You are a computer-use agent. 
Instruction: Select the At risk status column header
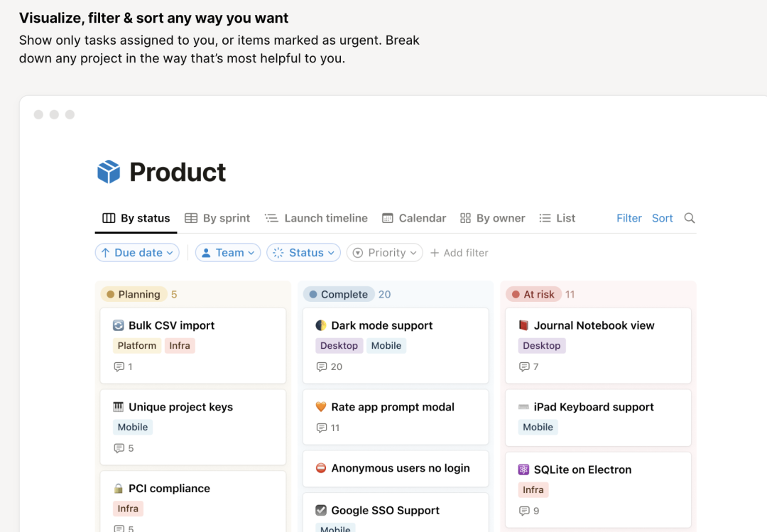coord(533,294)
